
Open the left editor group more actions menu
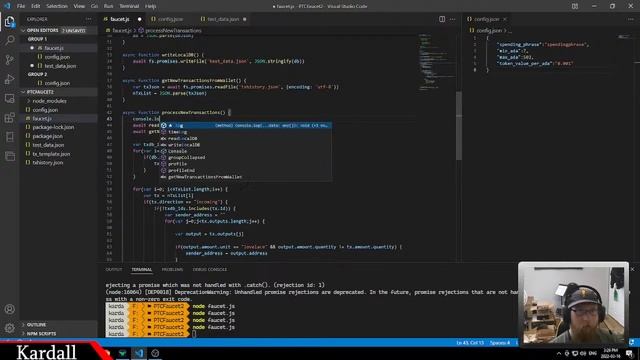[452, 19]
